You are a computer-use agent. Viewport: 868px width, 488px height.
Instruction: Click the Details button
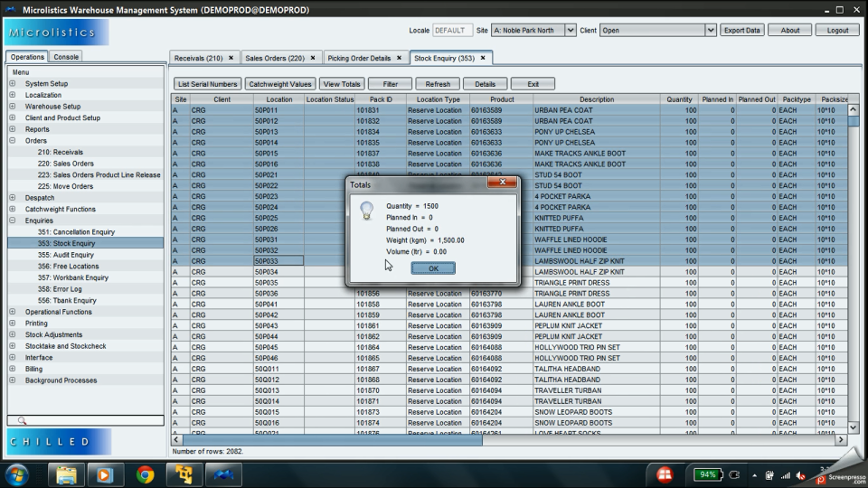(x=485, y=84)
